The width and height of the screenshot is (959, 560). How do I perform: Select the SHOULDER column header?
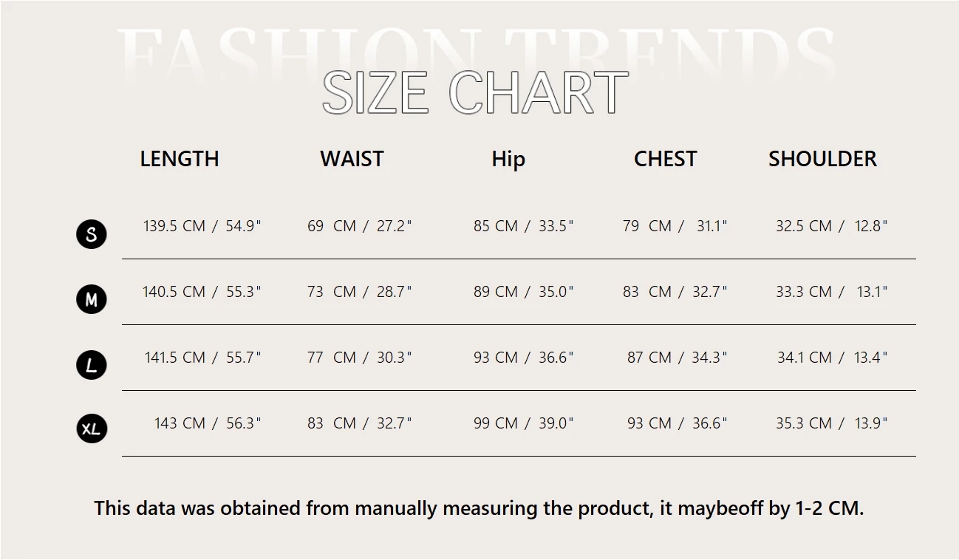click(x=822, y=159)
